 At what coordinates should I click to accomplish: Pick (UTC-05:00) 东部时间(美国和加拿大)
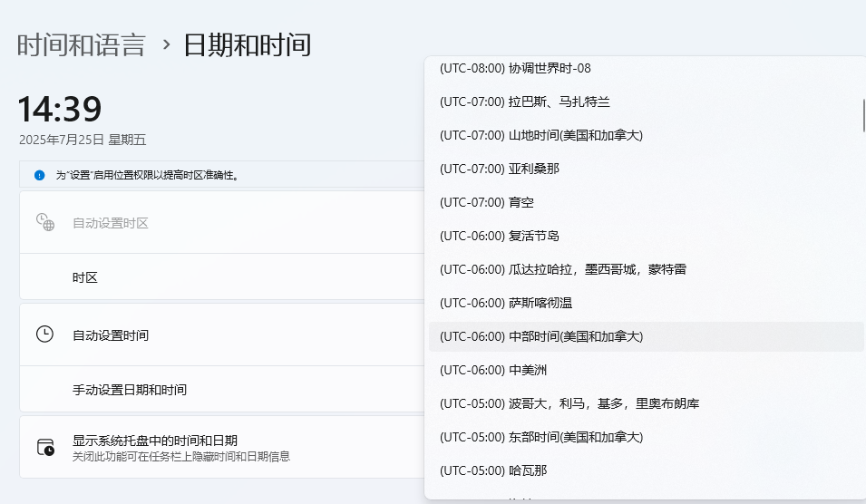click(540, 437)
